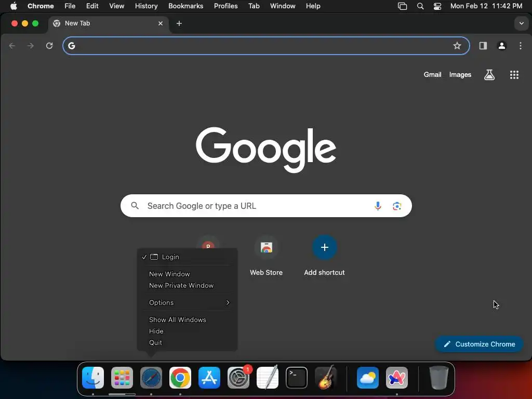Click the Safari dock icon
The image size is (532, 399).
coord(151,378)
